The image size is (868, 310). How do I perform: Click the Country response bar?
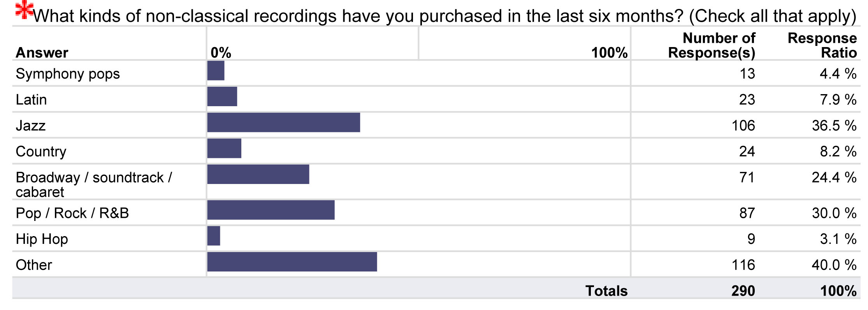pyautogui.click(x=224, y=149)
